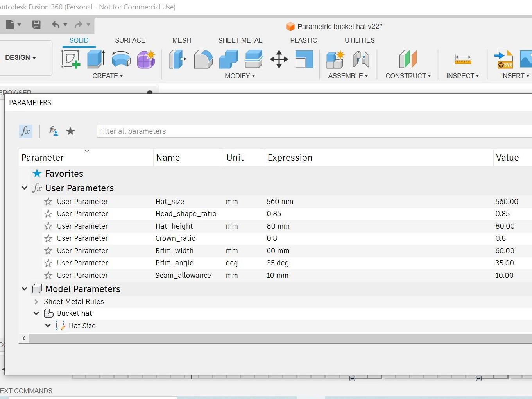The image size is (532, 399).
Task: Select the Insert SVG tool
Action: coord(503,59)
